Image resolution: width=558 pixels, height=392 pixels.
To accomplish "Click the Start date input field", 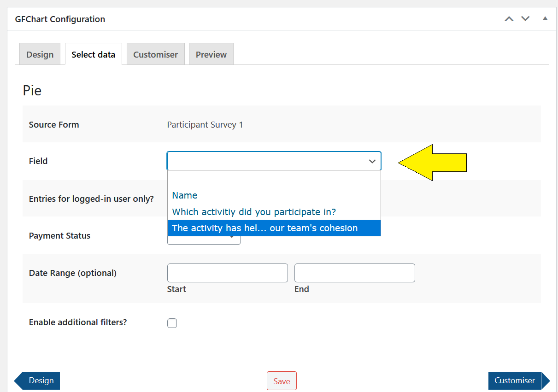I will (x=227, y=273).
